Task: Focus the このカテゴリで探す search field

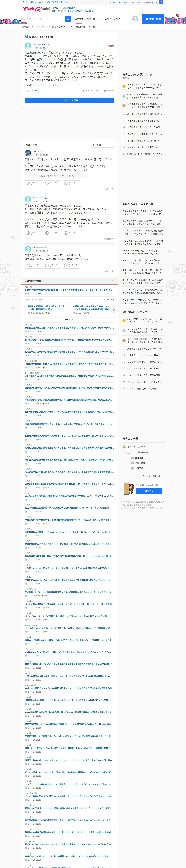Action: [x=43, y=19]
